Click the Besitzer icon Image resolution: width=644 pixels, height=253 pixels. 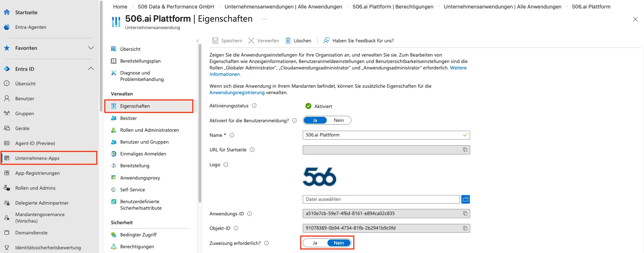point(114,118)
